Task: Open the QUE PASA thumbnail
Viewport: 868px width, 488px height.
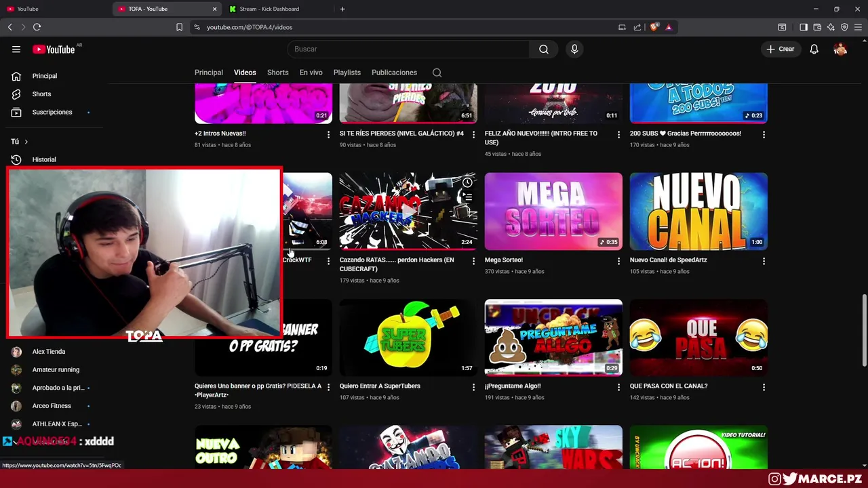Action: coord(698,338)
